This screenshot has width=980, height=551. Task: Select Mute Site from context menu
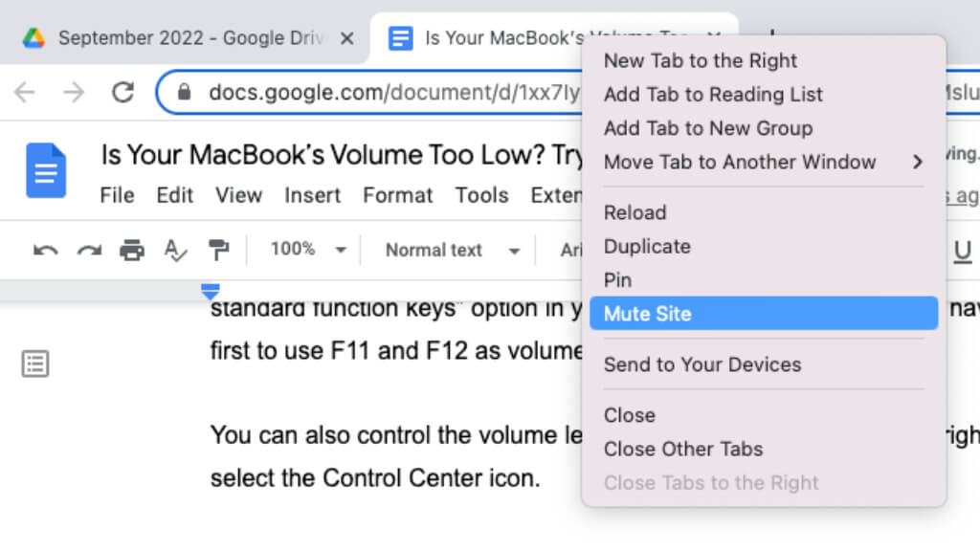point(763,314)
